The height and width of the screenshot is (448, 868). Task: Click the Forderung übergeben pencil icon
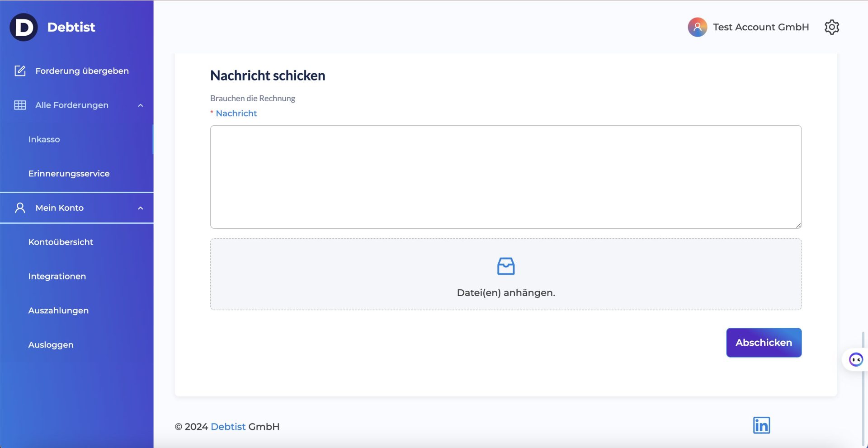click(x=20, y=71)
